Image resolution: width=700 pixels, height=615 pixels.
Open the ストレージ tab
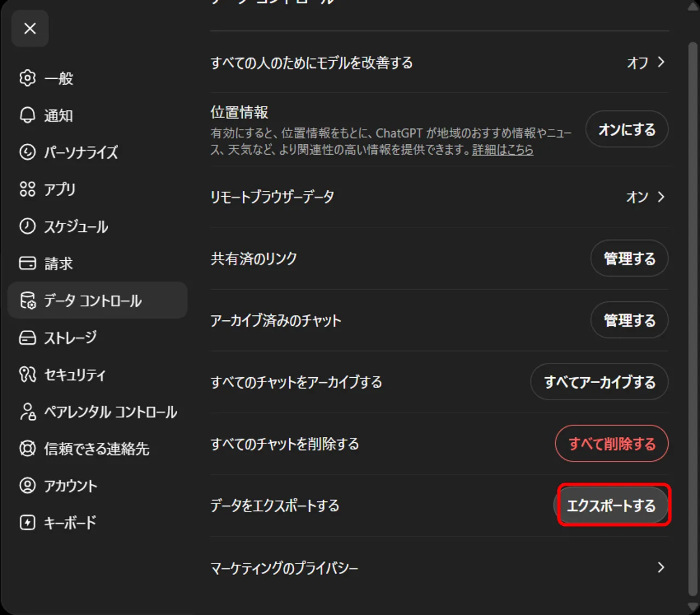click(97, 337)
